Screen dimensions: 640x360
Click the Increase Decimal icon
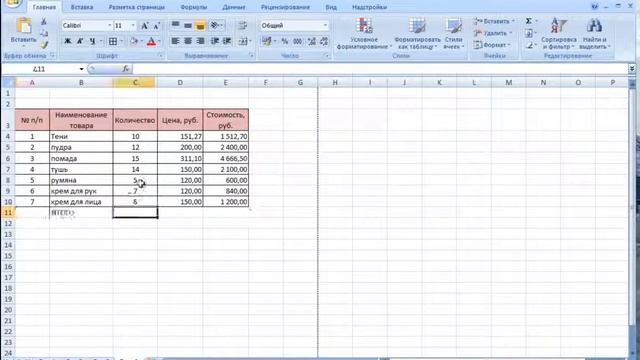(312, 41)
